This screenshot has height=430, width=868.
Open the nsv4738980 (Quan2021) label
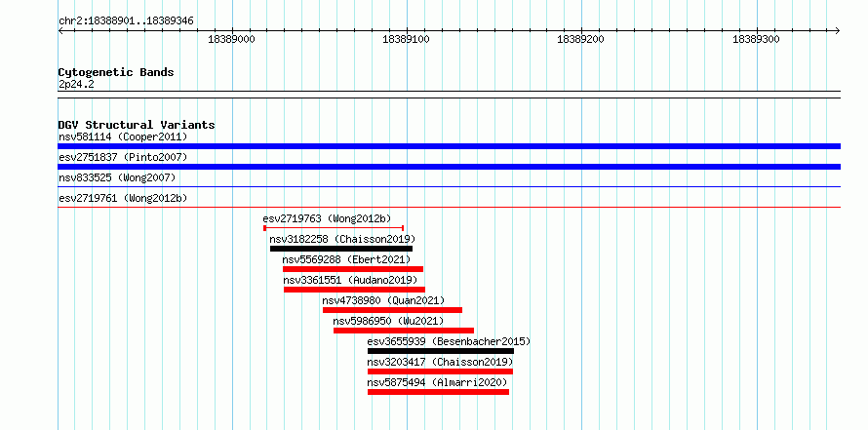pos(383,300)
